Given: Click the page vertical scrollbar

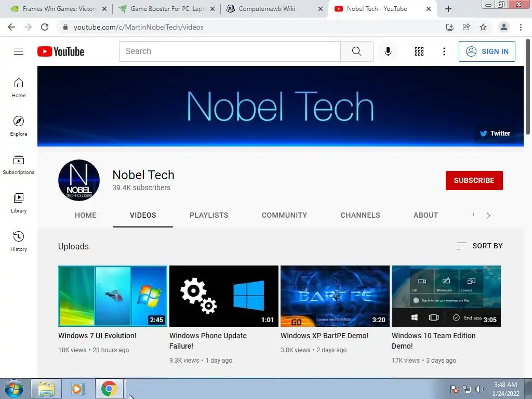Looking at the screenshot, I should click(x=528, y=87).
